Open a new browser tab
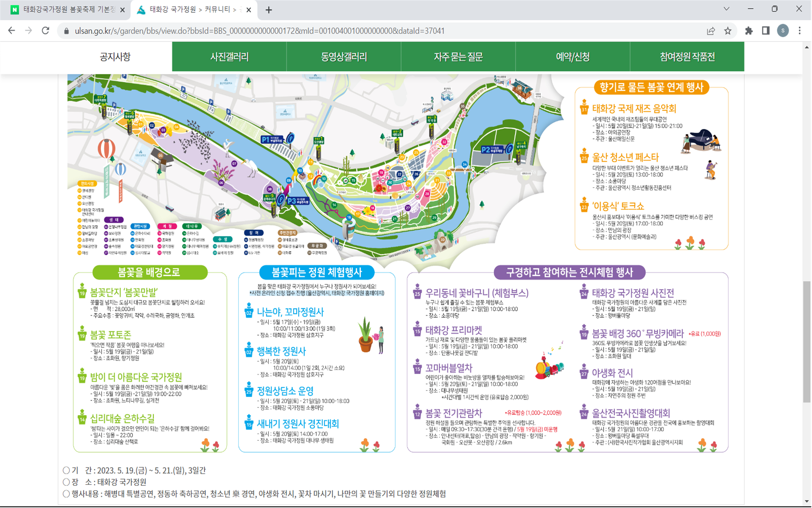 point(269,10)
